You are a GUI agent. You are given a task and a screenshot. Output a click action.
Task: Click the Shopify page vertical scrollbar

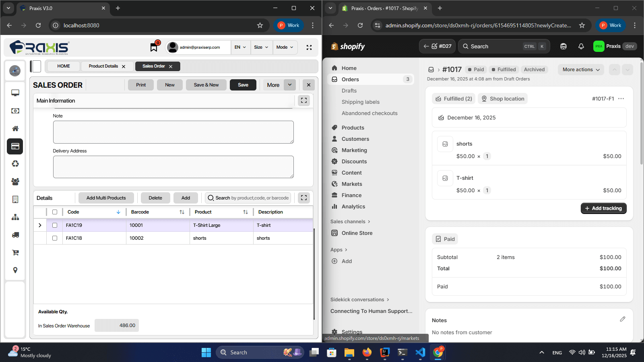coord(642,113)
